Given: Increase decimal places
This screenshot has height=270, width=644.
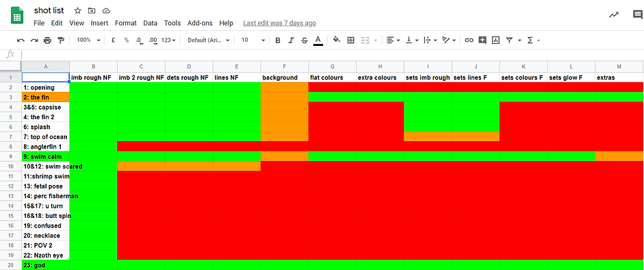Looking at the screenshot, I should coord(153,40).
